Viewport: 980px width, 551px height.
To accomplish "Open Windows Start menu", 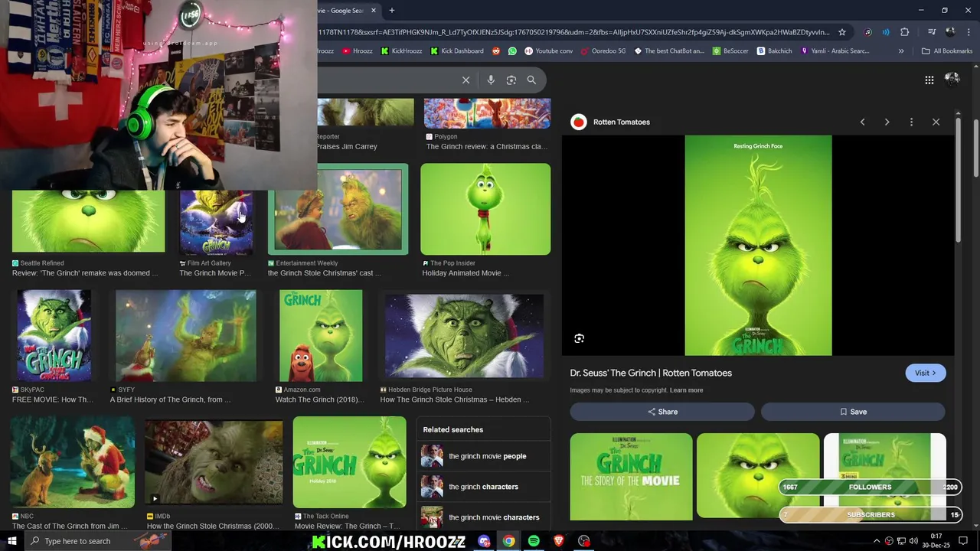I will (x=11, y=541).
